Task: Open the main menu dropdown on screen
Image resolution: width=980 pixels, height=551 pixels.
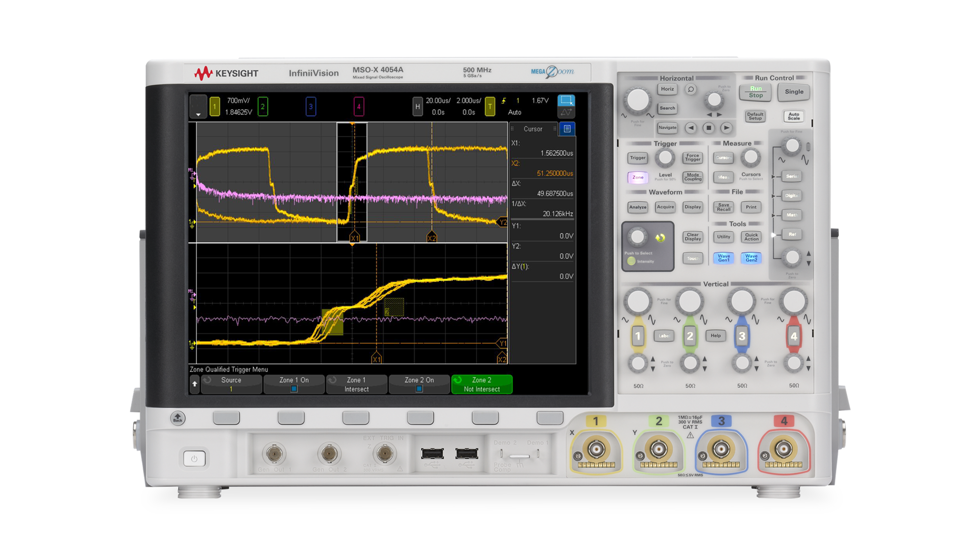Action: [x=198, y=106]
